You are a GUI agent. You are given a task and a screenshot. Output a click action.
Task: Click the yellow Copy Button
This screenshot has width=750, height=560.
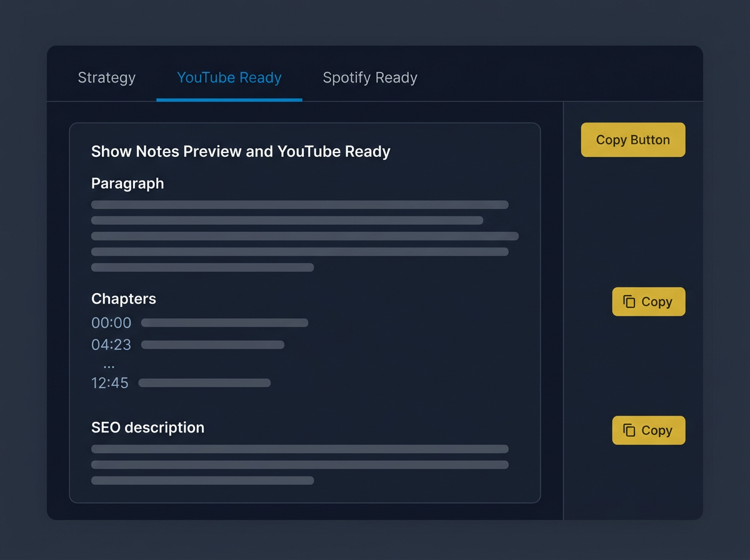pyautogui.click(x=633, y=140)
